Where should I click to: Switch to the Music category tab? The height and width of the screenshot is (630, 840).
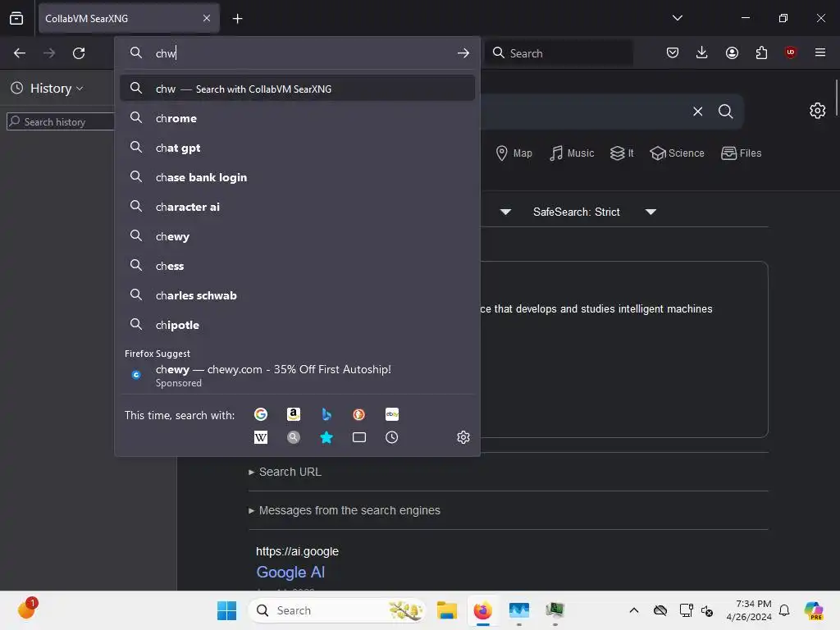572,153
